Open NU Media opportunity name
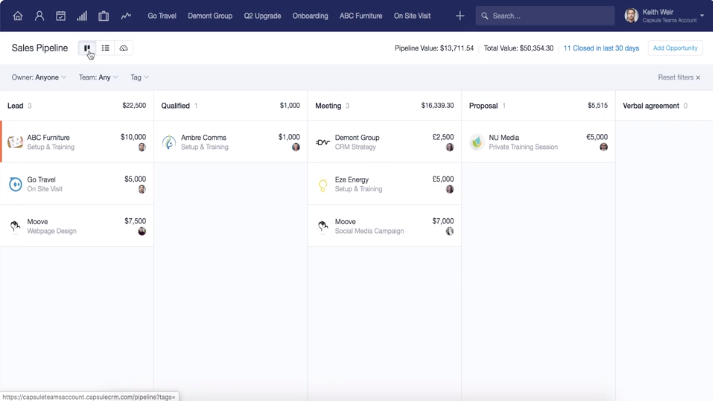The height and width of the screenshot is (401, 713). click(503, 137)
